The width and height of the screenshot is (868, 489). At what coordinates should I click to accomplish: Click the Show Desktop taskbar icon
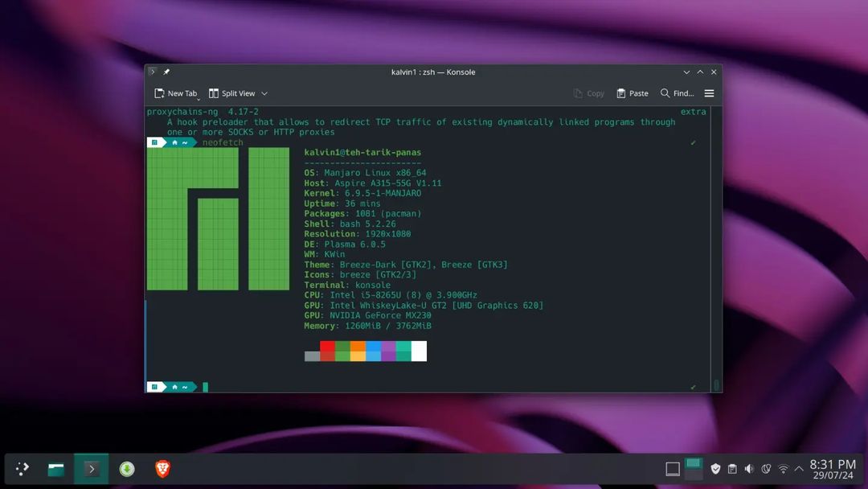pos(673,469)
